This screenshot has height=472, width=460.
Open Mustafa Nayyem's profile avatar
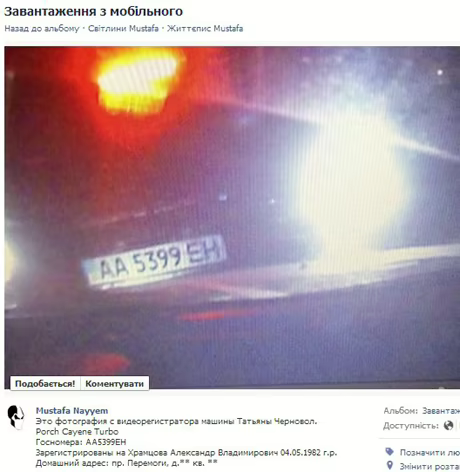16,417
